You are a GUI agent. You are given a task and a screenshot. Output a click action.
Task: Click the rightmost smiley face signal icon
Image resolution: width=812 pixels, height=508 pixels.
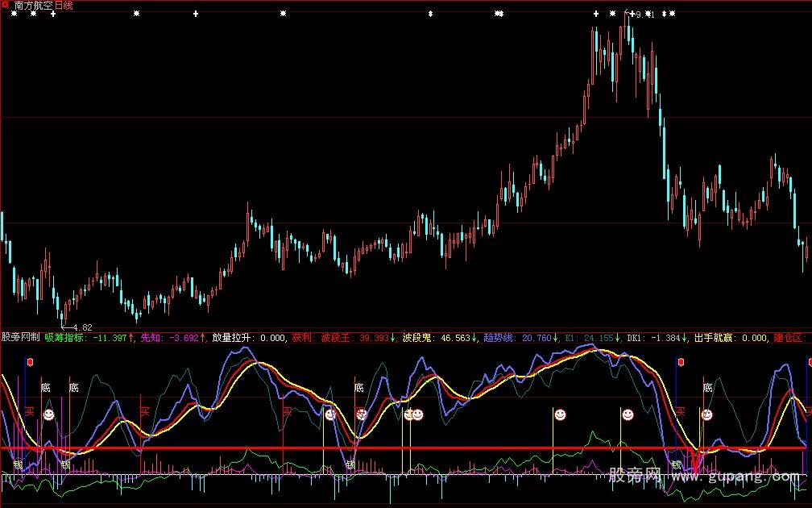click(x=706, y=414)
